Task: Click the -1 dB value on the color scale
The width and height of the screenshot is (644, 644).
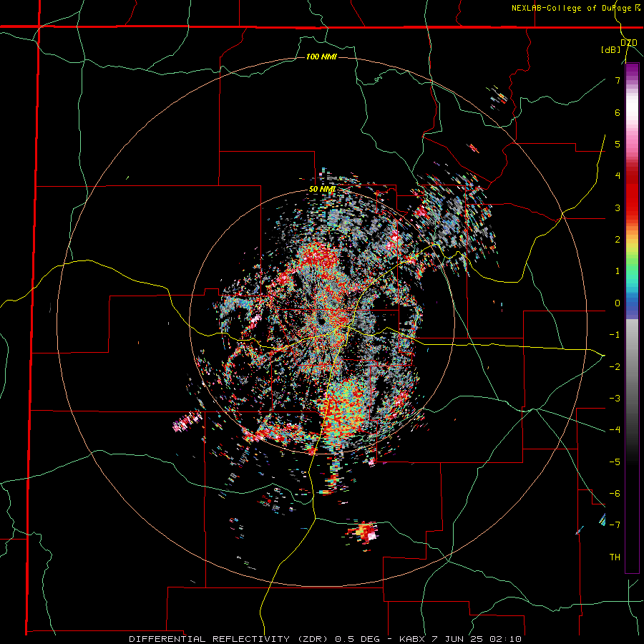Action: click(615, 335)
